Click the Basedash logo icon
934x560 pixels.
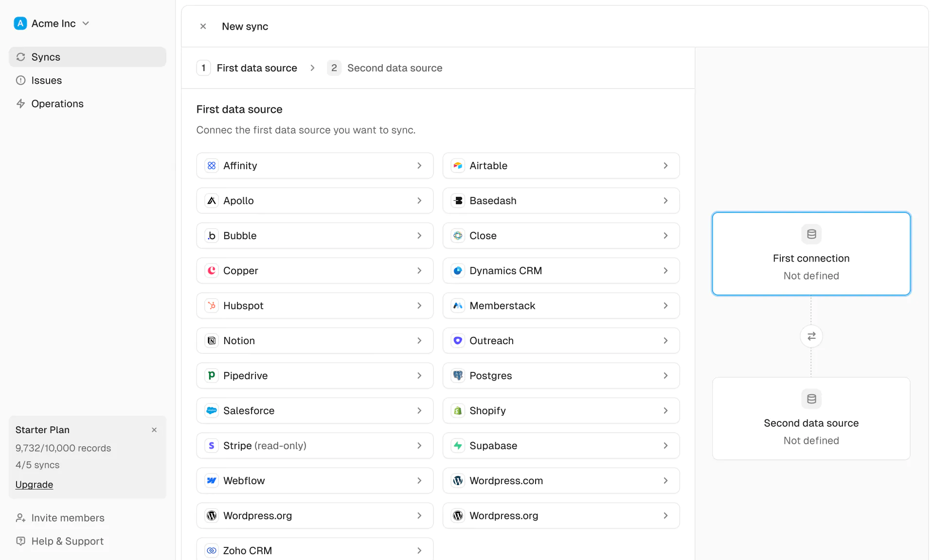point(458,201)
